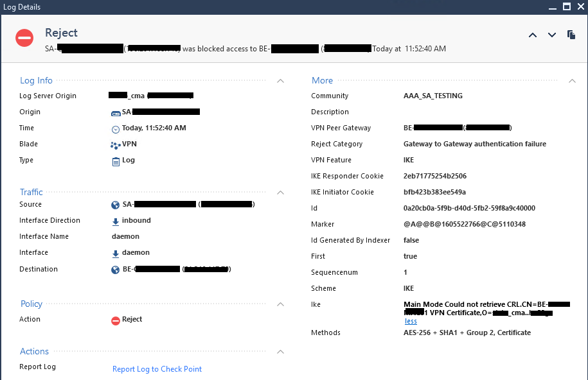
Task: Collapse the Policy section
Action: [280, 304]
